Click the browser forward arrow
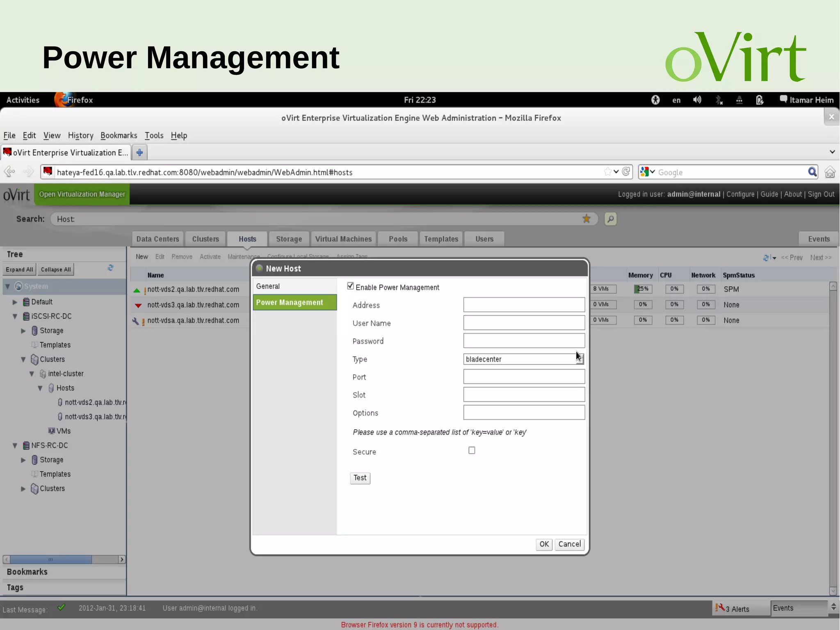The width and height of the screenshot is (840, 630). [28, 172]
